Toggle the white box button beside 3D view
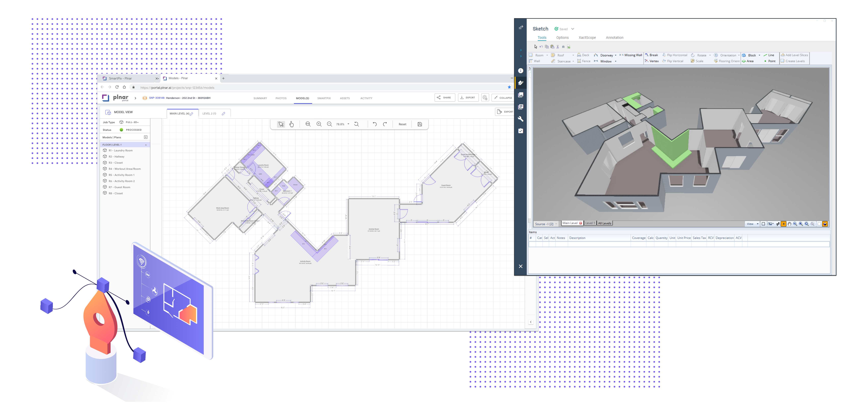The width and height of the screenshot is (868, 420). coord(819,224)
